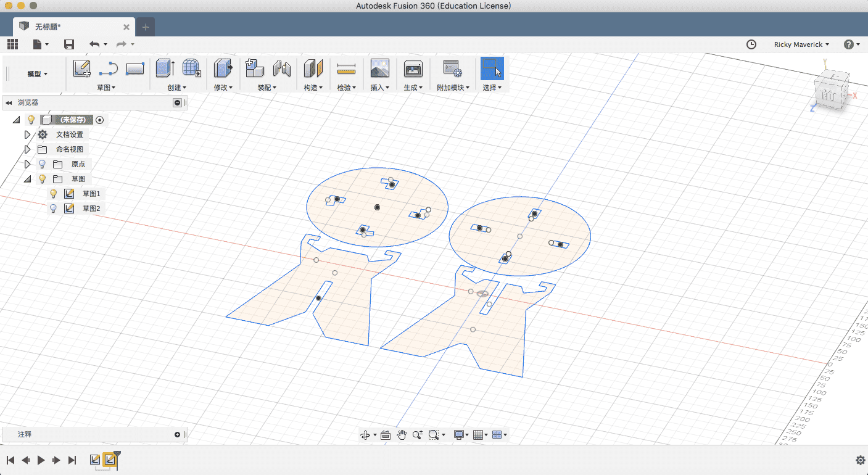Expand the 注释 comments panel plus button
The image size is (868, 475).
(178, 434)
